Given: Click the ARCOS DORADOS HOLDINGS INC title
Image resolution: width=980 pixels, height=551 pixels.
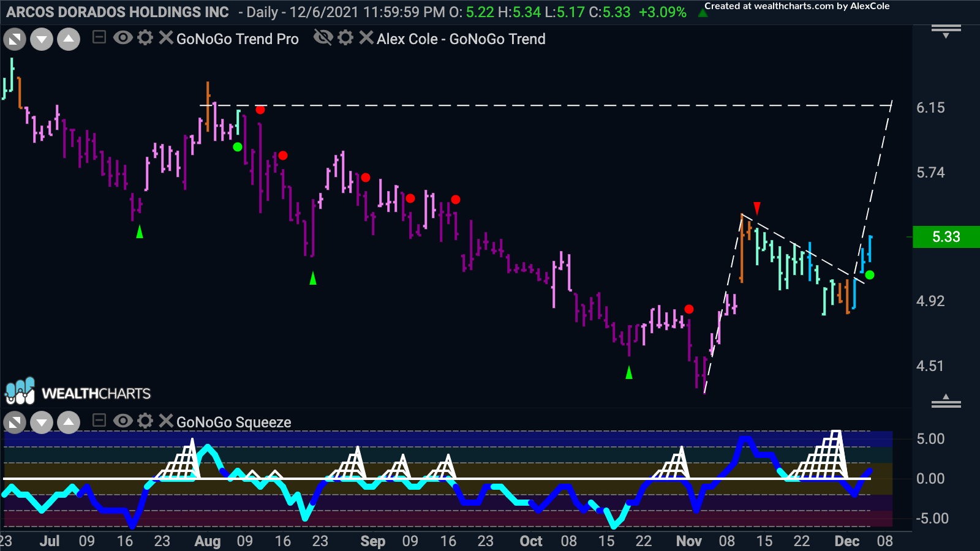Looking at the screenshot, I should point(118,12).
